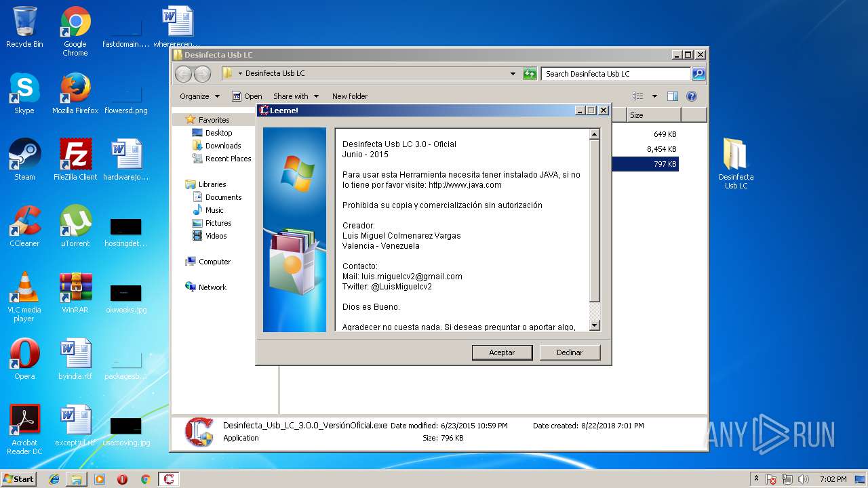Open the Recycle Bin desktop icon
The height and width of the screenshot is (488, 868).
[x=24, y=27]
